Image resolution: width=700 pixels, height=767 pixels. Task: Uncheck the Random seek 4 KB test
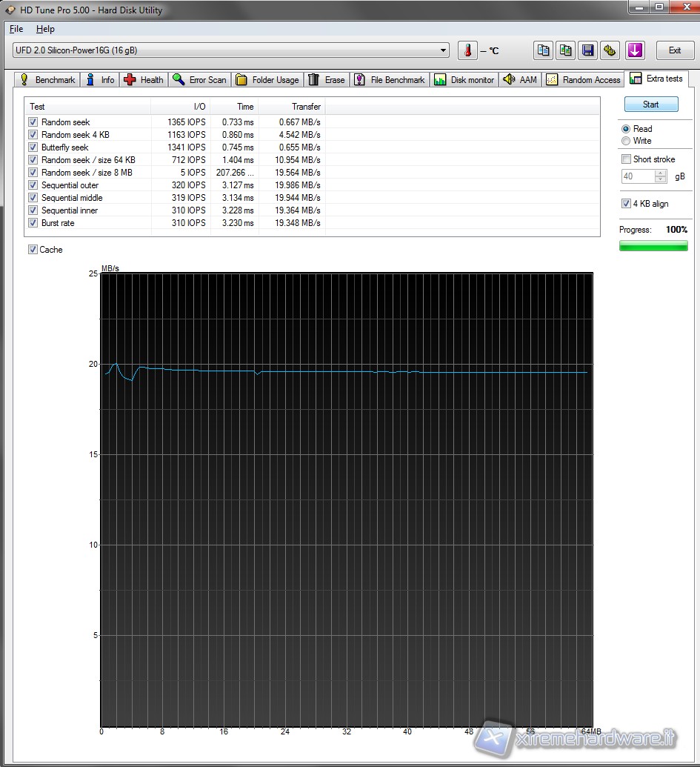coord(33,135)
